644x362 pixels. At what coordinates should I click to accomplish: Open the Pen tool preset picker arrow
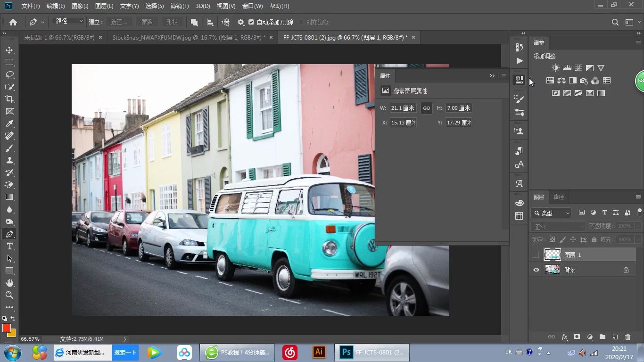(43, 22)
